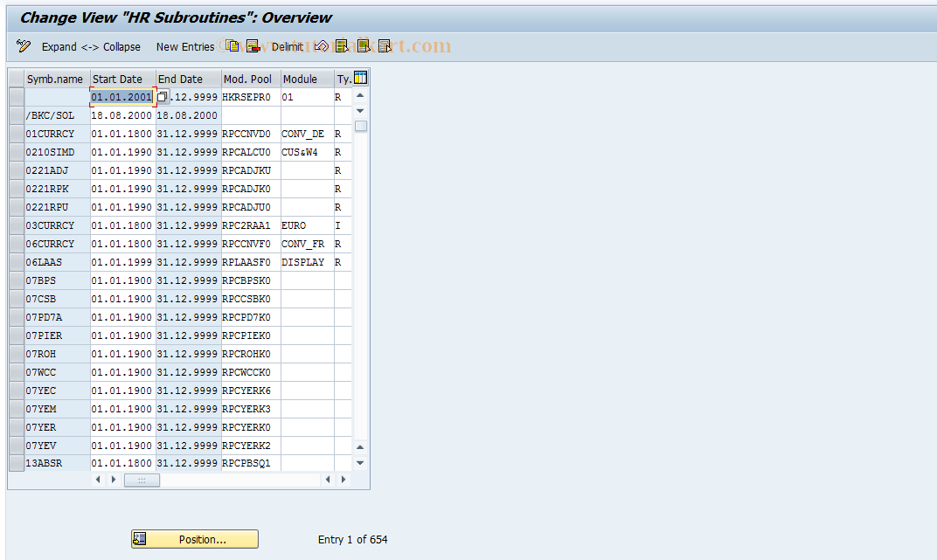Select the row of entry /BKC/SOL
The height and width of the screenshot is (560, 937).
(x=17, y=115)
